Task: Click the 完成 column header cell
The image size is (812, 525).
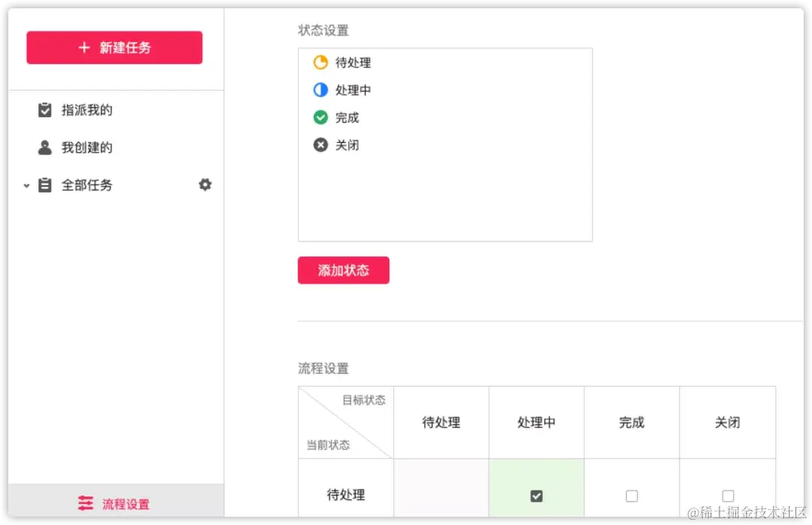Action: coord(632,423)
